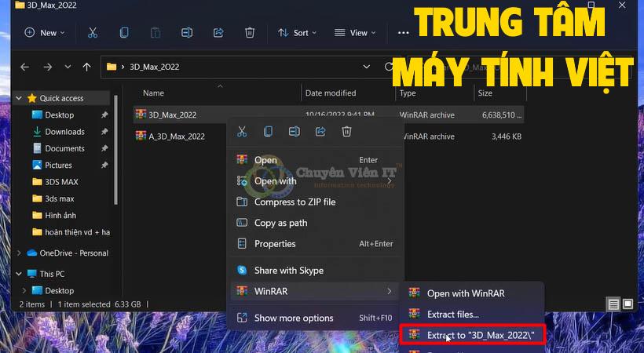Open the Hình ảnh folder in sidebar

pos(60,215)
